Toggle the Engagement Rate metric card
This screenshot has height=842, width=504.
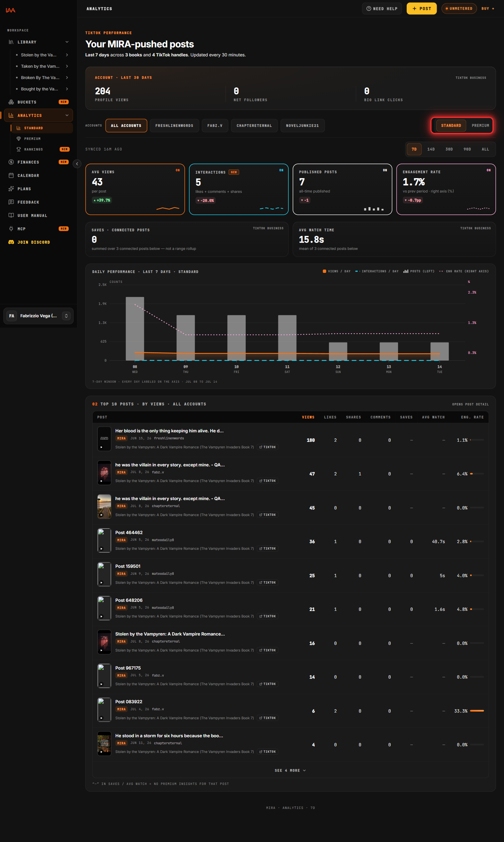446,189
